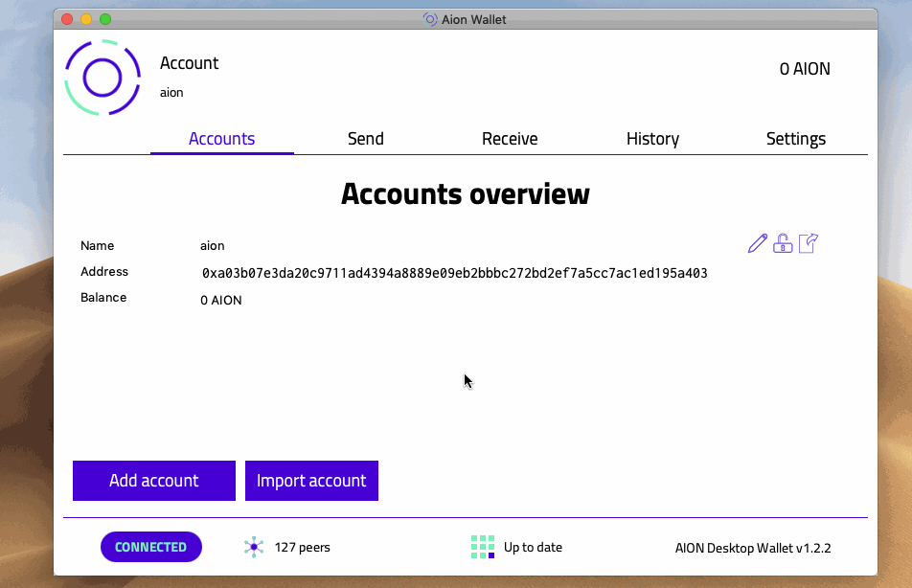Viewport: 912px width, 588px height.
Task: Select the account address starting 0xa03b07e3
Action: click(454, 273)
